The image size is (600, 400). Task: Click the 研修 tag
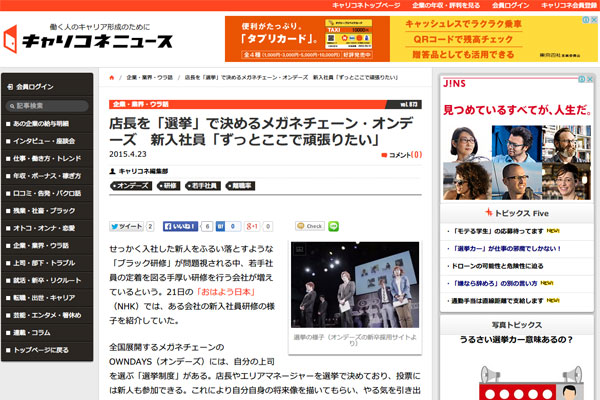[x=168, y=186]
